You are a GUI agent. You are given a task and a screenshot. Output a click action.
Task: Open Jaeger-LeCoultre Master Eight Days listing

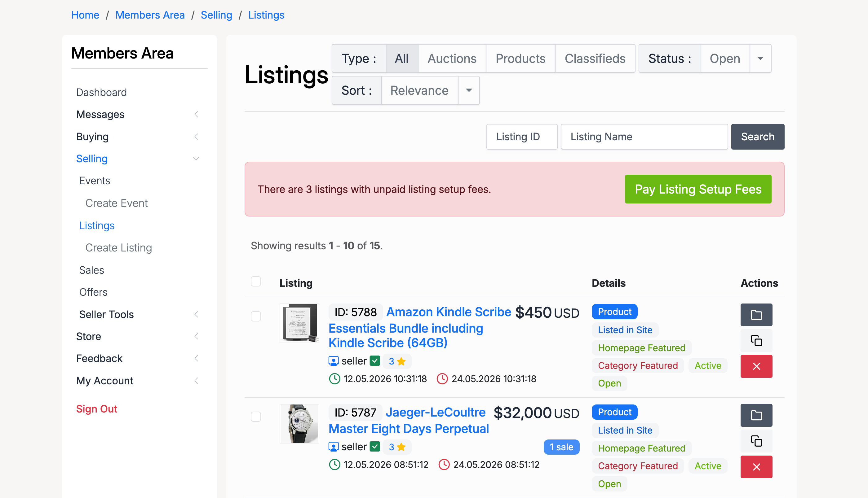point(409,420)
